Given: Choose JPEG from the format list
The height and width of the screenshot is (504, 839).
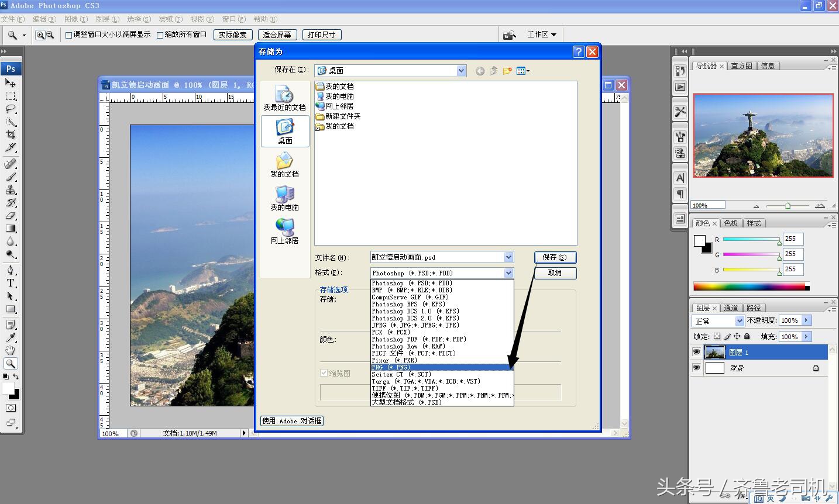Looking at the screenshot, I should [442, 325].
